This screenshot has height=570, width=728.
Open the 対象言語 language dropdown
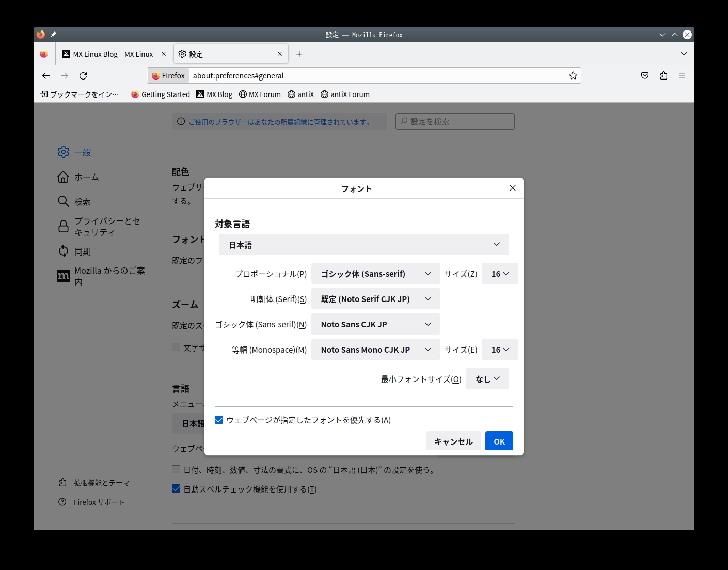pyautogui.click(x=363, y=244)
